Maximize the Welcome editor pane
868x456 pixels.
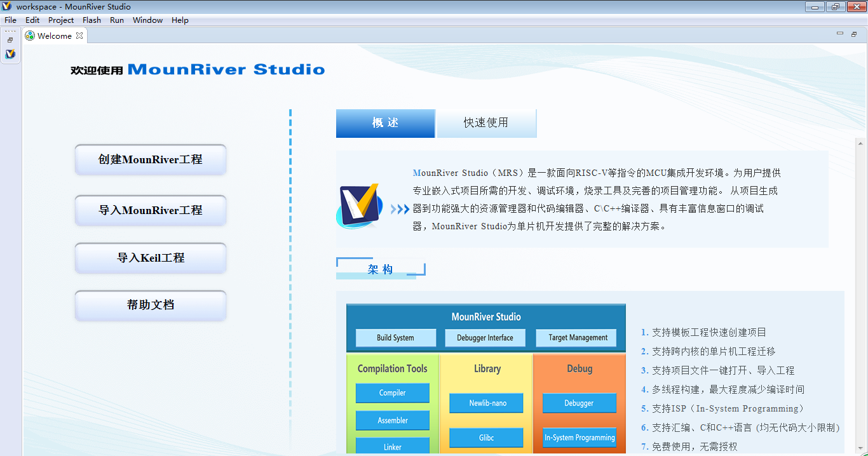(853, 34)
